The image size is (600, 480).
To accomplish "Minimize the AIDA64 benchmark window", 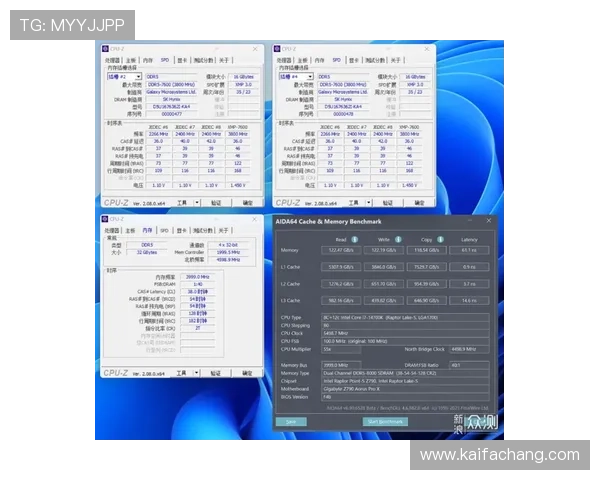I will point(473,220).
